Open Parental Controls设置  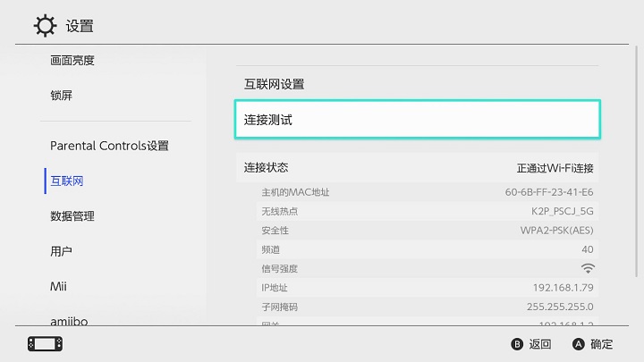pyautogui.click(x=109, y=146)
